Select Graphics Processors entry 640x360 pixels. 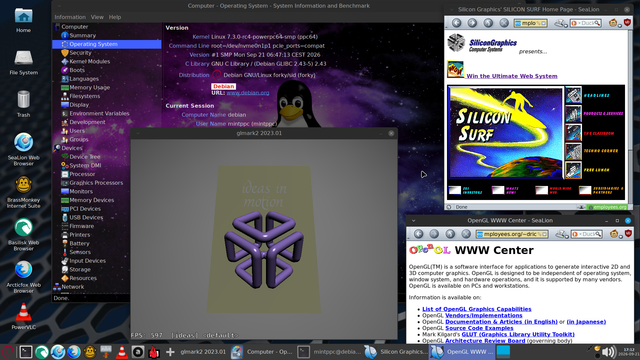pyautogui.click(x=96, y=182)
